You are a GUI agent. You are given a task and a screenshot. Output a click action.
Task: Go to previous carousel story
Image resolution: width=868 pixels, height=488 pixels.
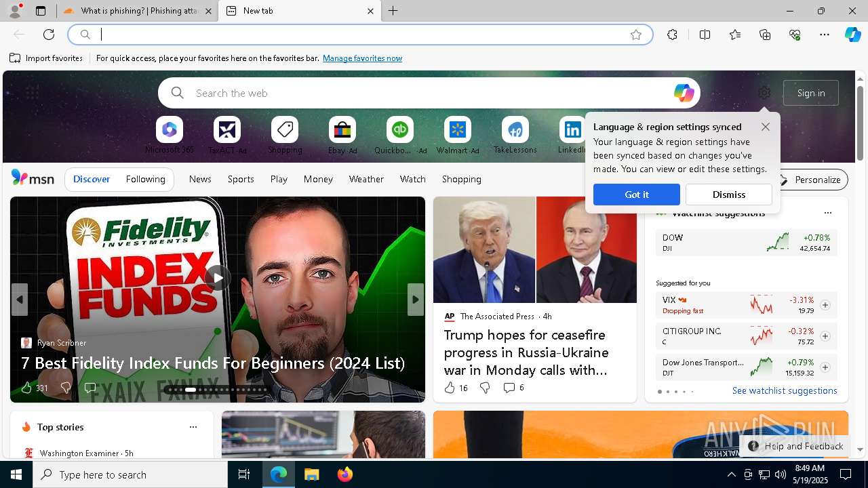pyautogui.click(x=20, y=300)
